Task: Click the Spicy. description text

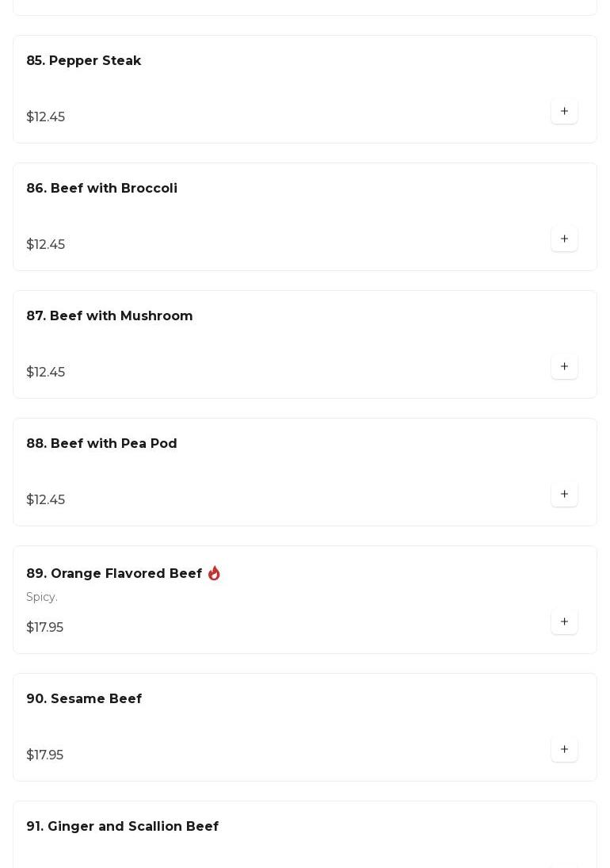Action: 42,597
